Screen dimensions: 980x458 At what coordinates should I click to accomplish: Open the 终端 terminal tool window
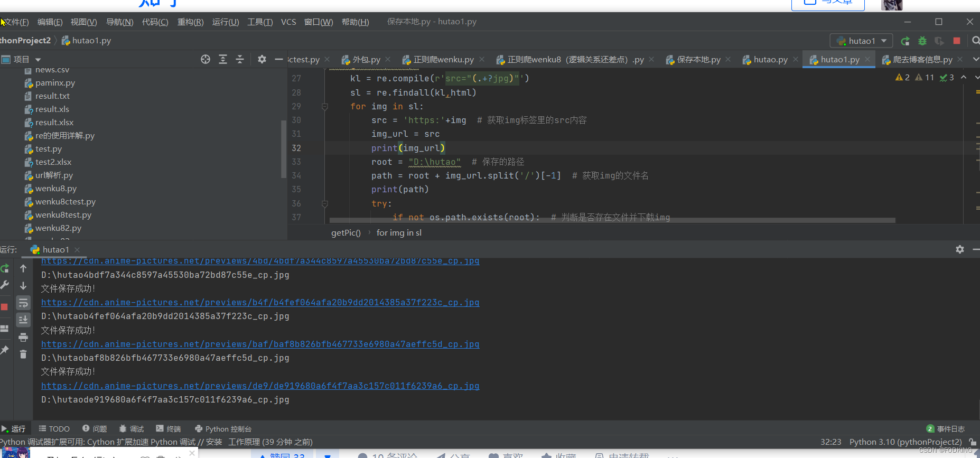169,429
